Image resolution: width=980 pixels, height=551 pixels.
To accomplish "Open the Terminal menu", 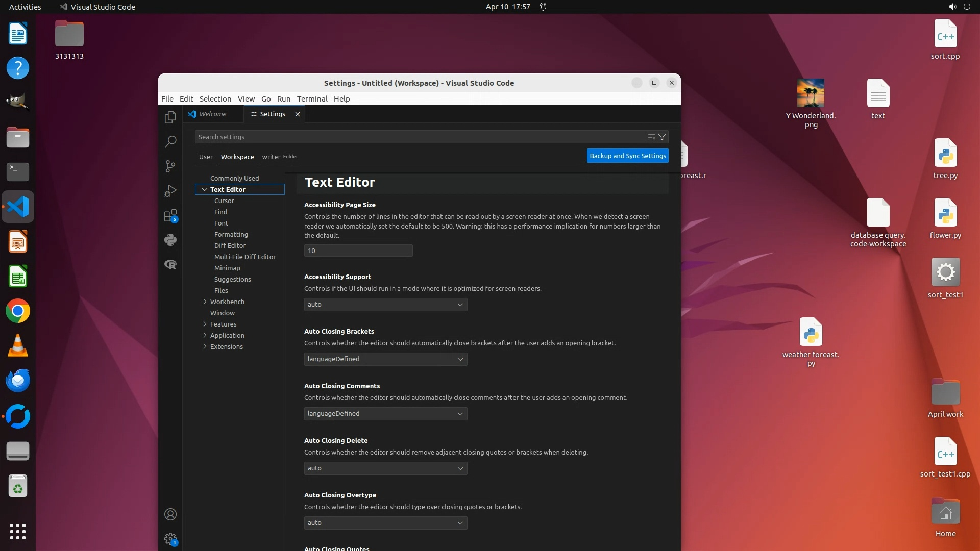I will [312, 99].
